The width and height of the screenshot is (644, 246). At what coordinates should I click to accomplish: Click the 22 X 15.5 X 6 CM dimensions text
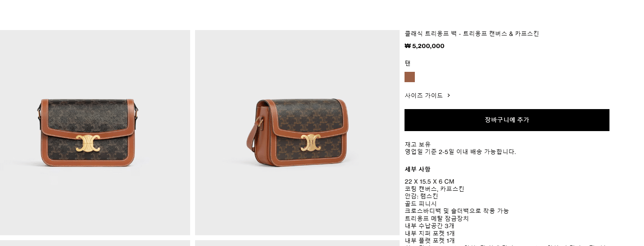click(429, 181)
